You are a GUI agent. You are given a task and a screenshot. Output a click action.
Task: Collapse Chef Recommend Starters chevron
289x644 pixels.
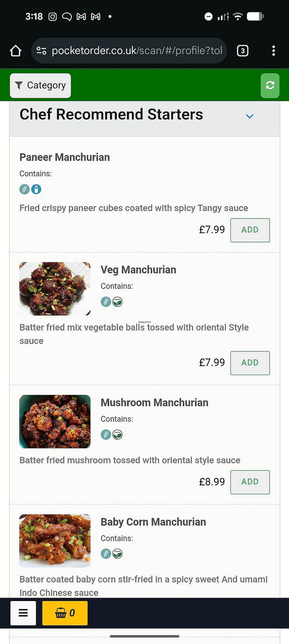click(x=249, y=116)
